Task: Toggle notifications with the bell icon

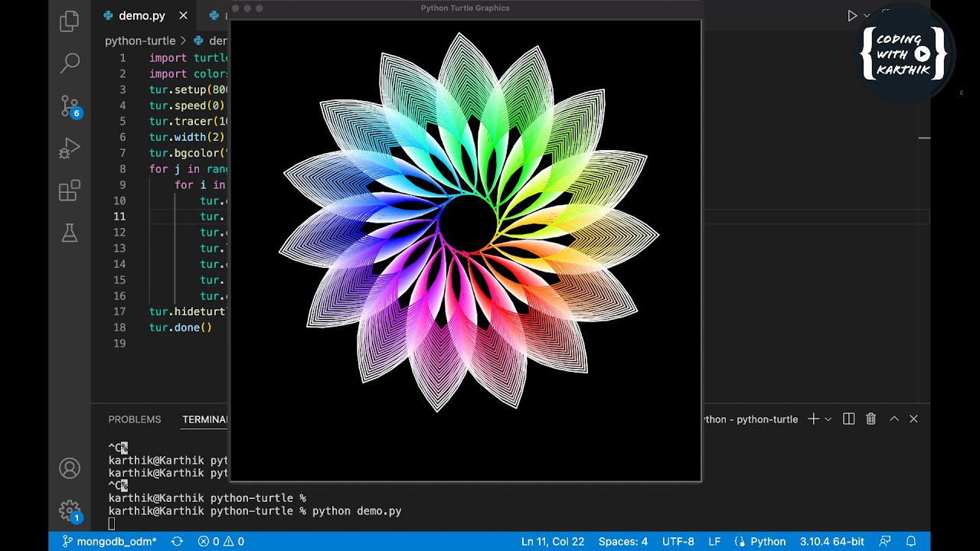Action: coord(911,541)
